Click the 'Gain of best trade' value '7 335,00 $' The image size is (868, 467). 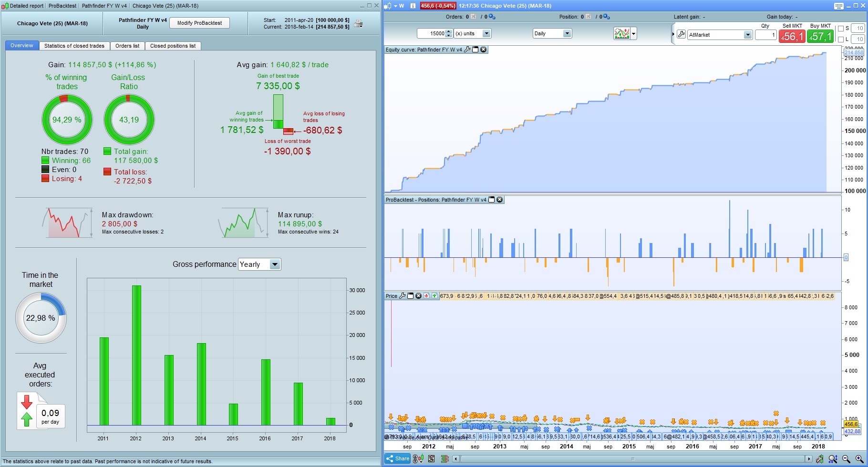(x=278, y=86)
